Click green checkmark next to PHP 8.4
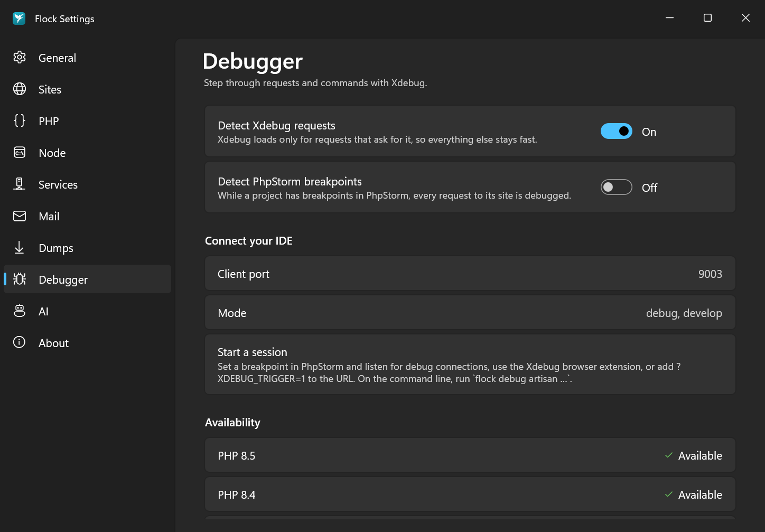This screenshot has width=765, height=532. coord(669,494)
